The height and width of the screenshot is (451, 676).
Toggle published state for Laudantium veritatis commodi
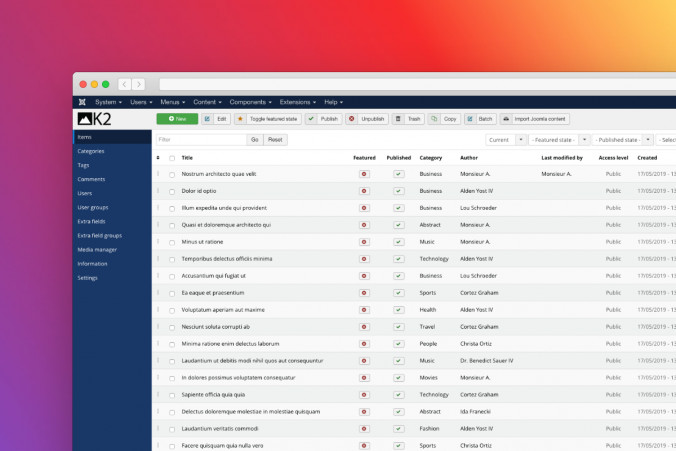click(x=399, y=429)
